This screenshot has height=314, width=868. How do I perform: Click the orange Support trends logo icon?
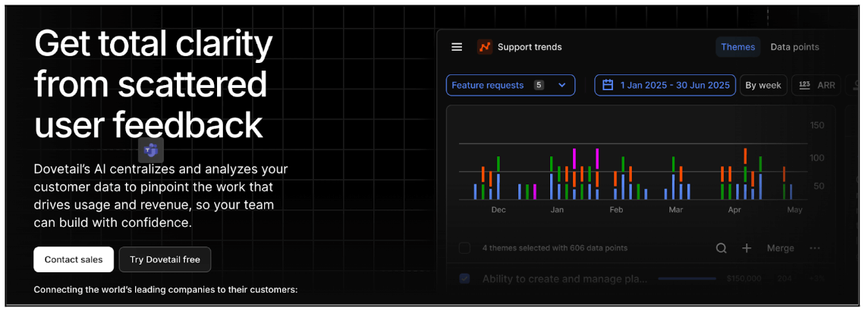(x=485, y=47)
